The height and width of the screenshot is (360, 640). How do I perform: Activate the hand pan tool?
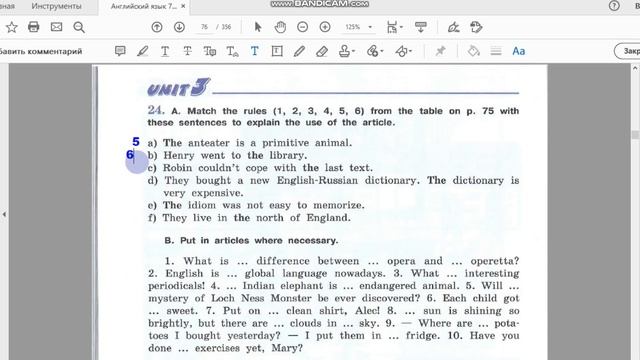pyautogui.click(x=280, y=27)
